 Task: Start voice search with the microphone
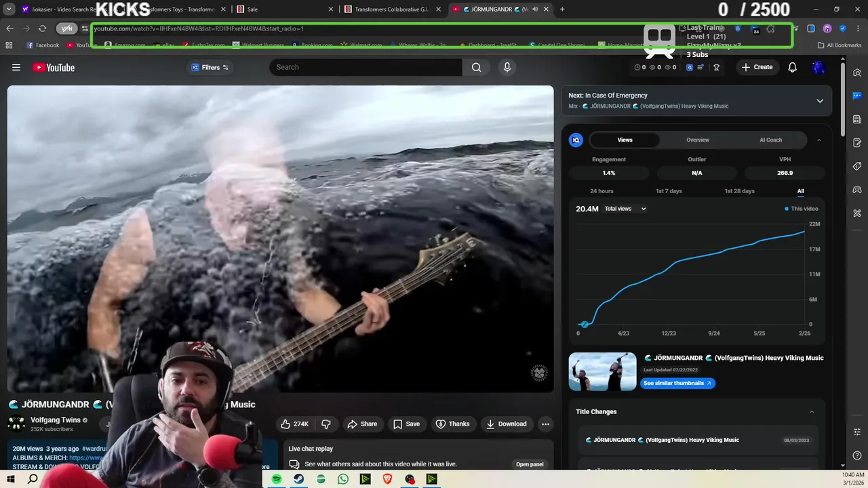(x=507, y=67)
